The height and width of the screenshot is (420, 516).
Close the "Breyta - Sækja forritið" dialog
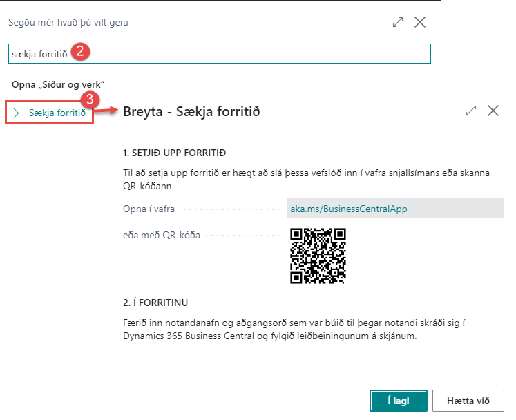[x=493, y=111]
